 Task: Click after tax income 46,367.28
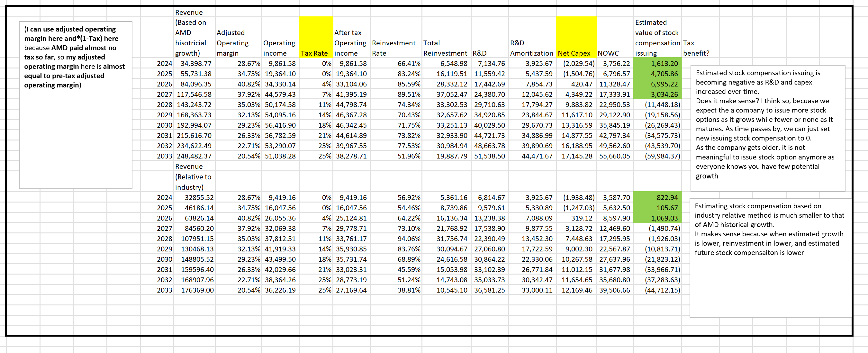point(352,115)
